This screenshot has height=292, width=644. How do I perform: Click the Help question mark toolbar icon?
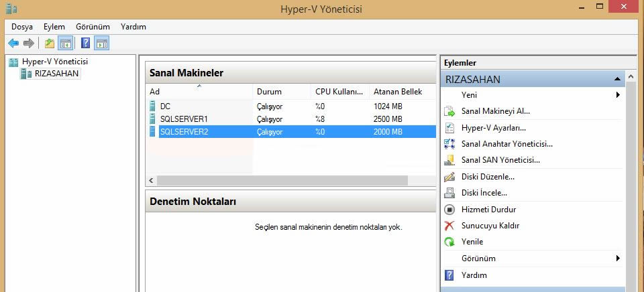85,44
